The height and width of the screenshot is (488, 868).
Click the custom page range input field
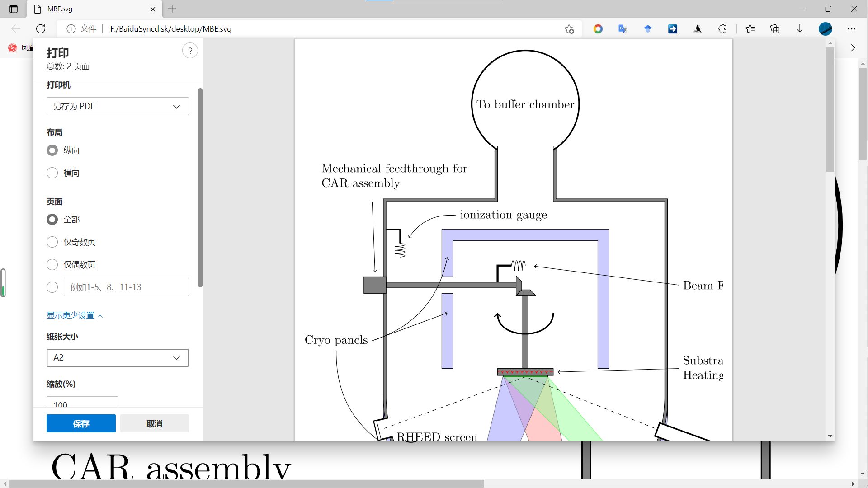pyautogui.click(x=126, y=287)
